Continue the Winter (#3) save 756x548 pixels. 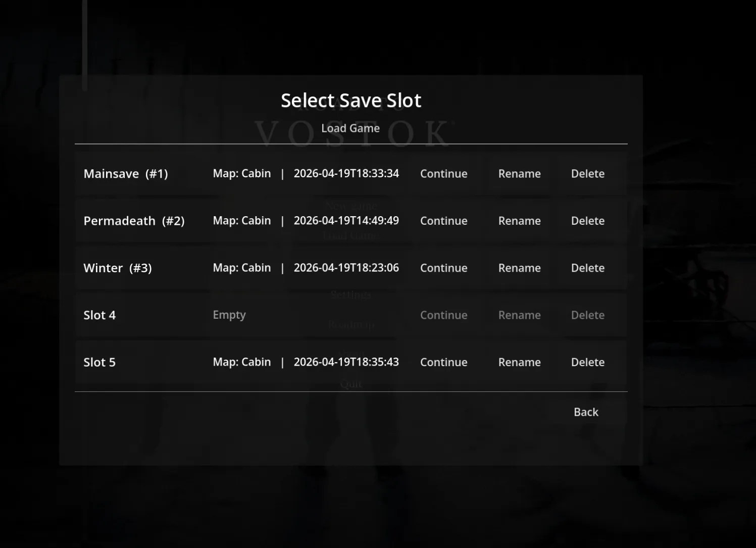443,268
